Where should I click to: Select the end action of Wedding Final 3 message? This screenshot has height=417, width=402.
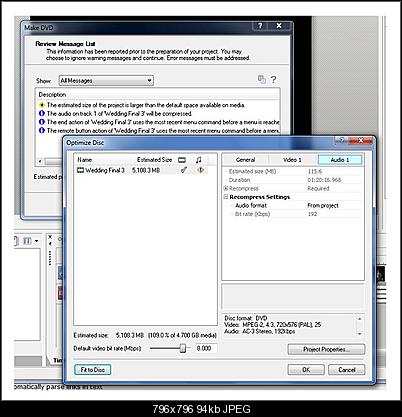pyautogui.click(x=163, y=122)
